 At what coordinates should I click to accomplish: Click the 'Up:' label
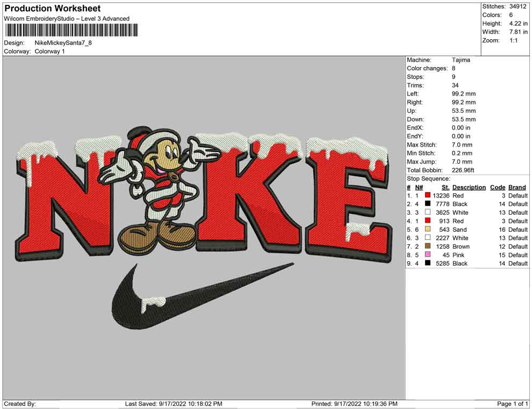pos(411,111)
